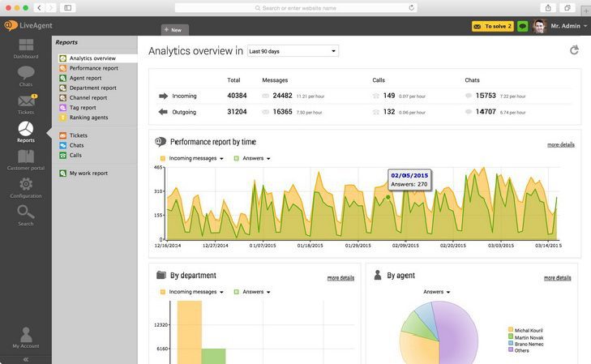The height and width of the screenshot is (364, 591).
Task: Click the green chat status icon
Action: (522, 27)
